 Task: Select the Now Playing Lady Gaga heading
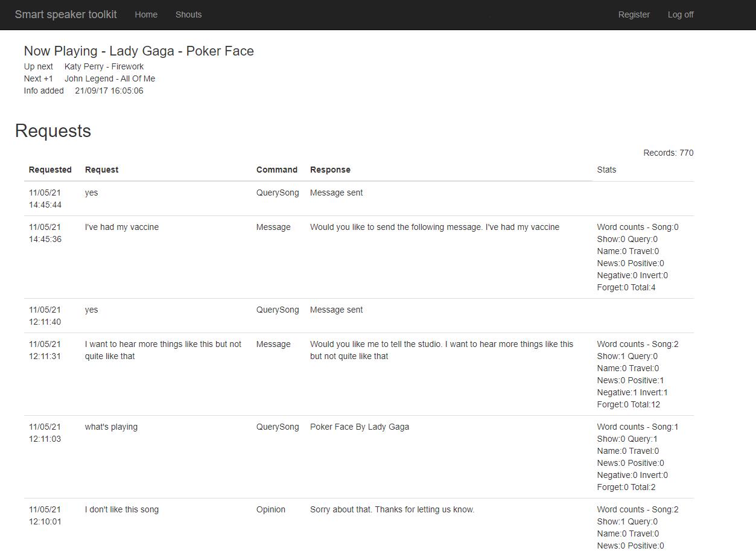(x=139, y=51)
